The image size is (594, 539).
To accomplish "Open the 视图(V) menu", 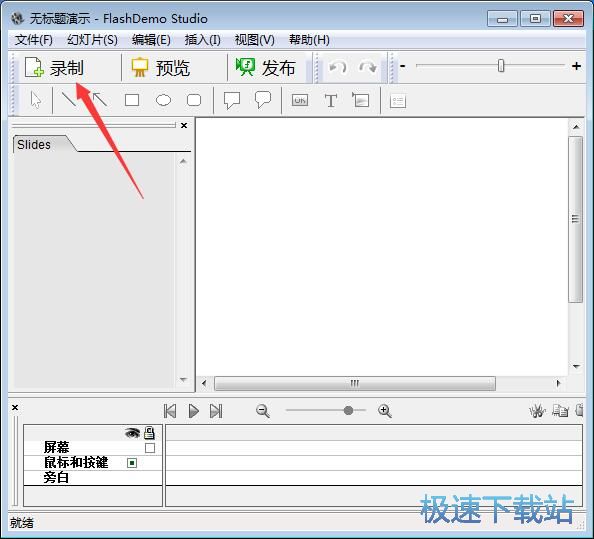I will (254, 39).
